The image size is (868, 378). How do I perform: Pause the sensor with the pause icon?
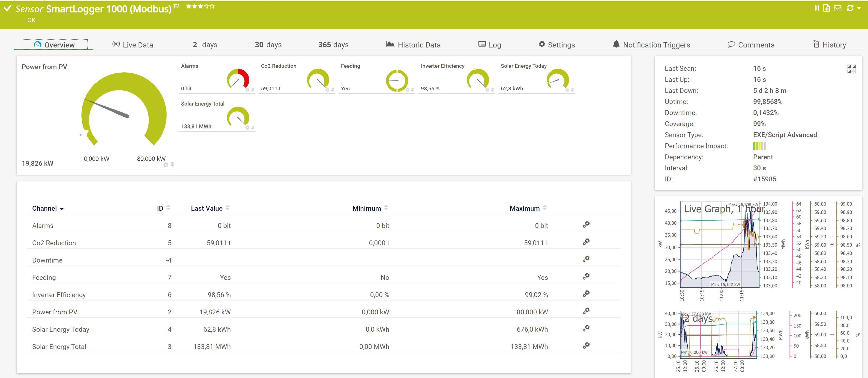point(817,8)
